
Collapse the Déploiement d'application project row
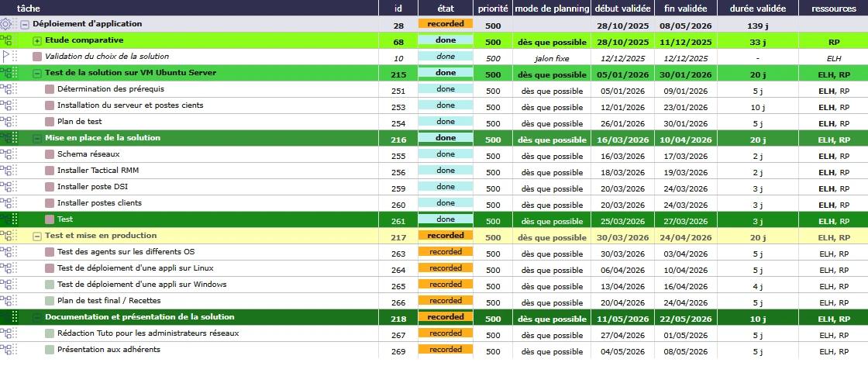(25, 24)
